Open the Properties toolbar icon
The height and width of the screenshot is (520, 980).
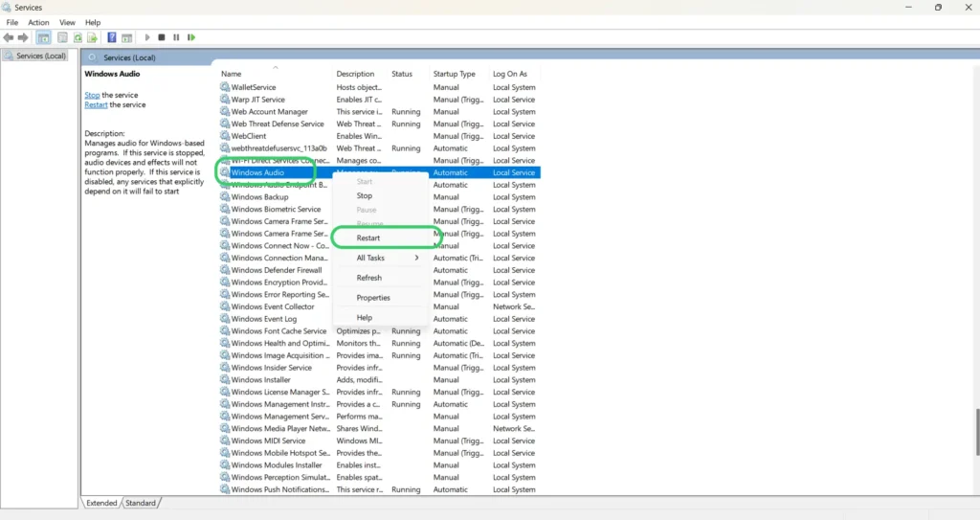(x=62, y=37)
